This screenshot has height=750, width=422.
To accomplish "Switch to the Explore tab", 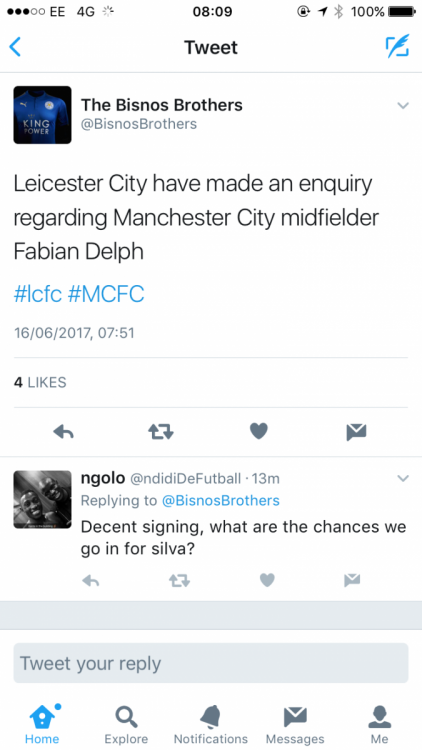I will (x=126, y=725).
